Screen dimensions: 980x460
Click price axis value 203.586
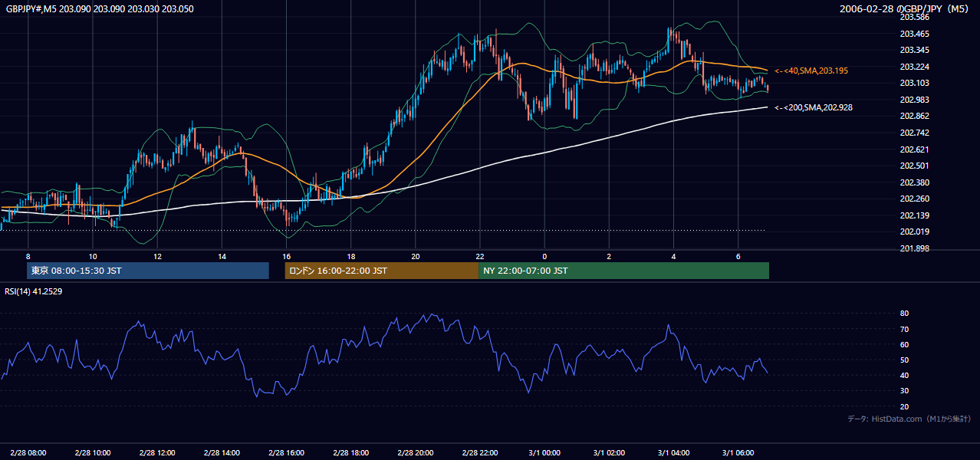(914, 17)
